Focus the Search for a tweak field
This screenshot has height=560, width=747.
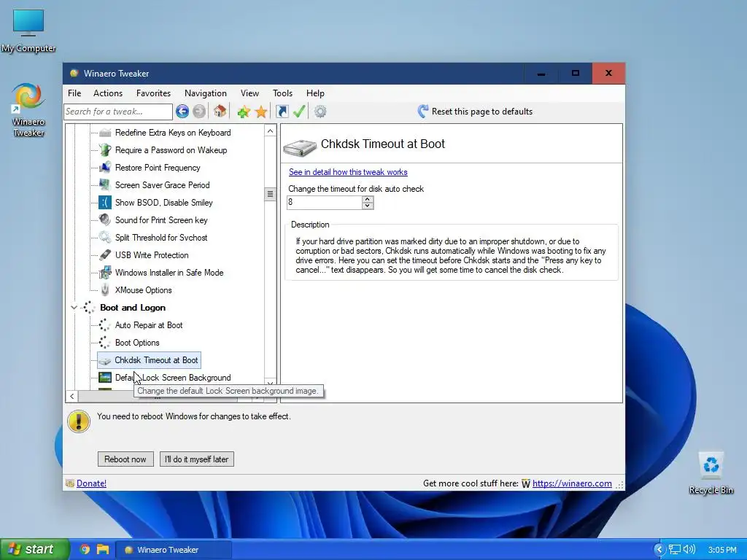[x=118, y=112]
